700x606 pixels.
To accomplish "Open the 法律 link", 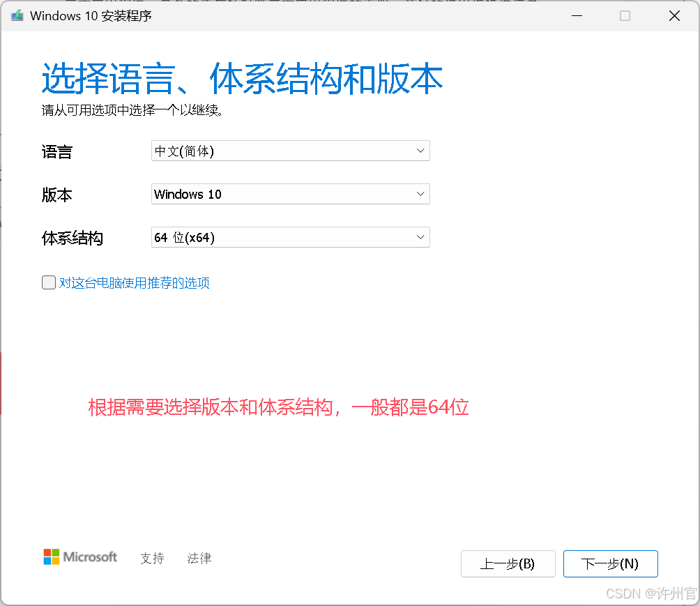I will [x=199, y=558].
